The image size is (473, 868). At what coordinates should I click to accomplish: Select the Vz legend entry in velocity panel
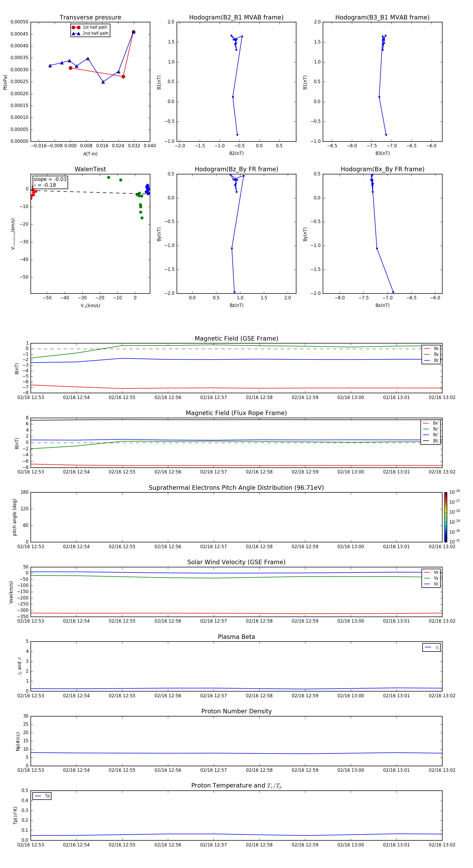tap(431, 584)
